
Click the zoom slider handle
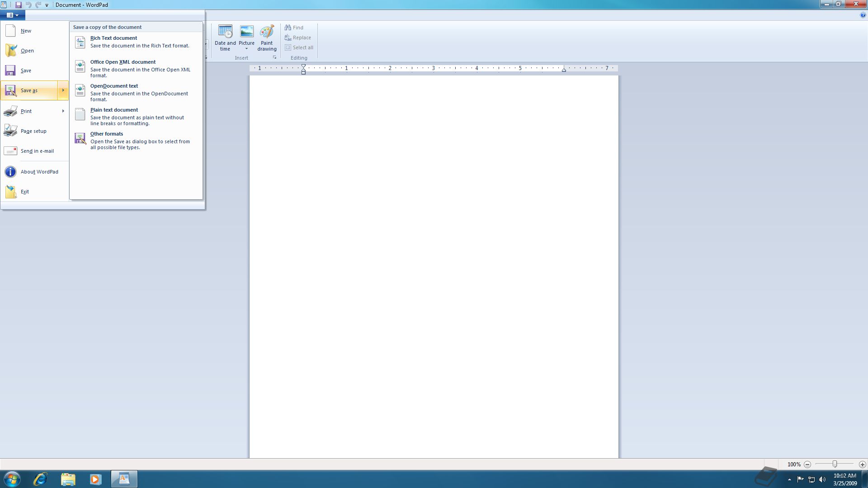[835, 464]
